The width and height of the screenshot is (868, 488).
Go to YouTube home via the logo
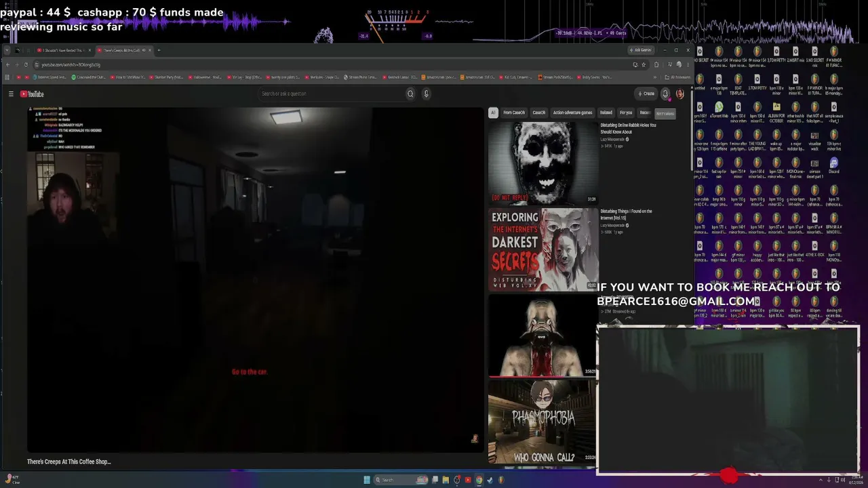click(32, 94)
